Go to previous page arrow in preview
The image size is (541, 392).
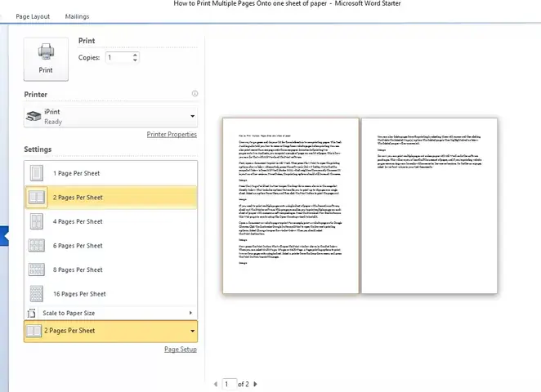tap(216, 384)
